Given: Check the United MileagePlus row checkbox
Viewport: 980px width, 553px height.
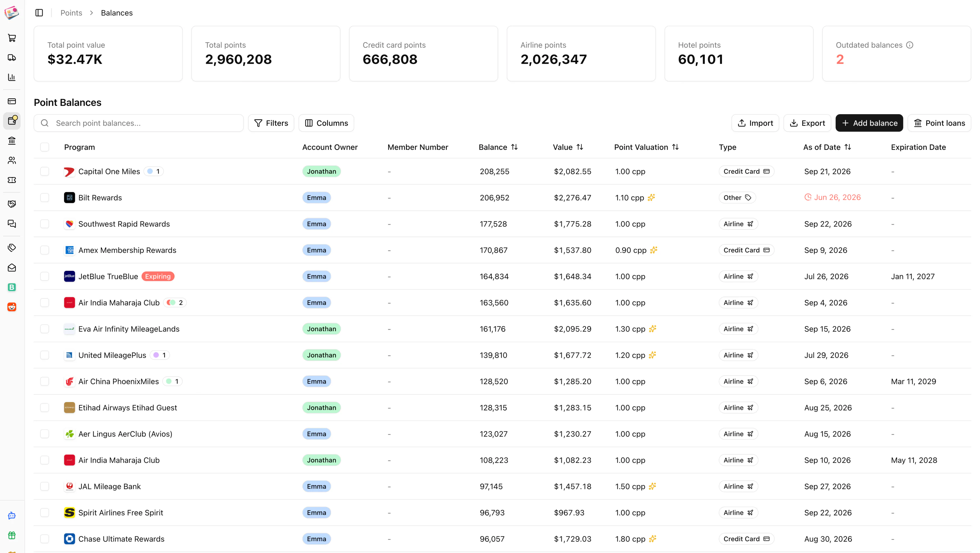Looking at the screenshot, I should pos(44,355).
